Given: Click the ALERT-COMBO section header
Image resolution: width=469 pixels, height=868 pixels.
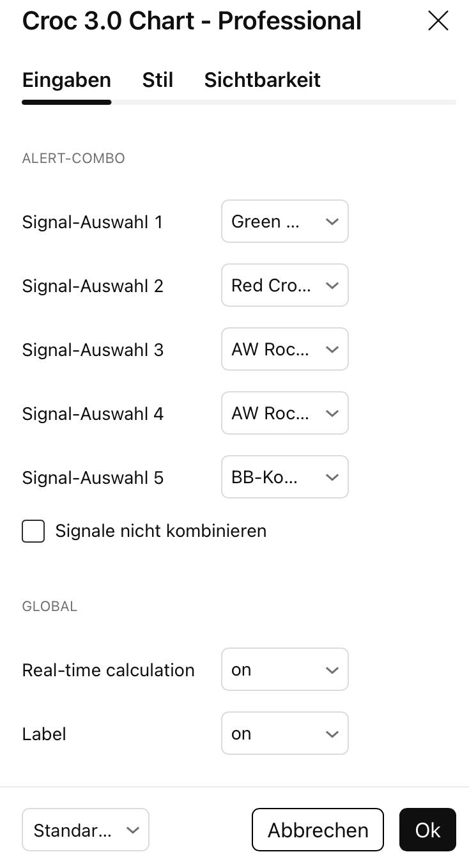Looking at the screenshot, I should (73, 159).
